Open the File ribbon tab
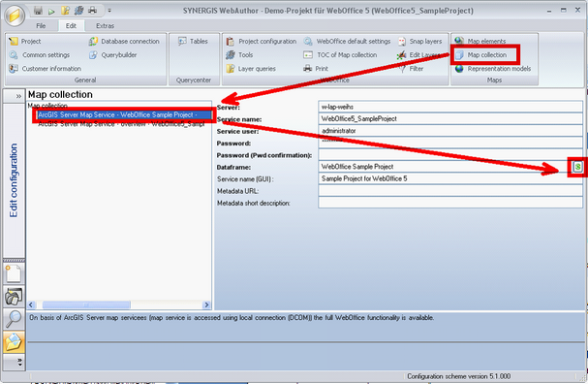This screenshot has height=384, width=588. tap(41, 25)
